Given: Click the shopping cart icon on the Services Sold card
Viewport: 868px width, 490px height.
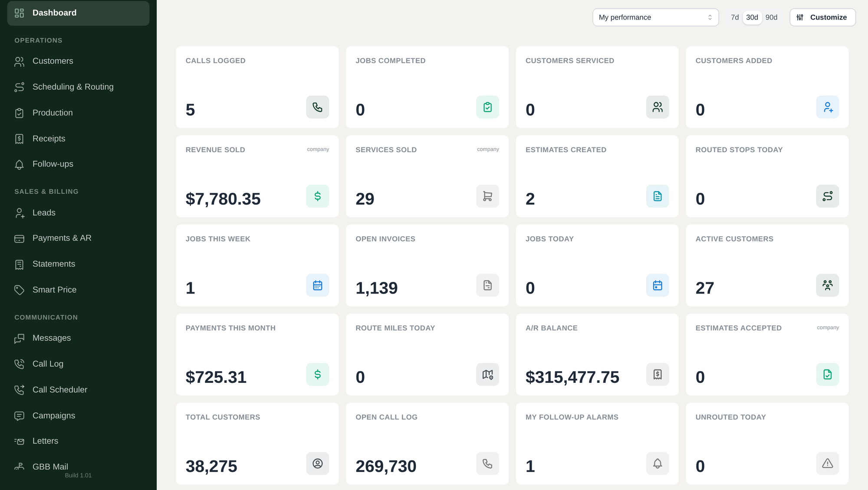Looking at the screenshot, I should 487,196.
